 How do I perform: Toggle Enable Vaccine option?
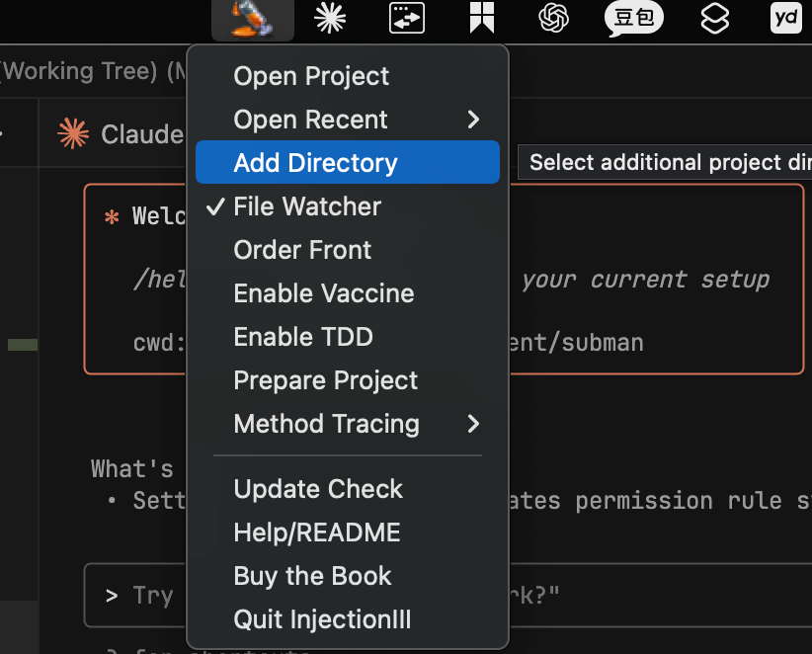348,293
